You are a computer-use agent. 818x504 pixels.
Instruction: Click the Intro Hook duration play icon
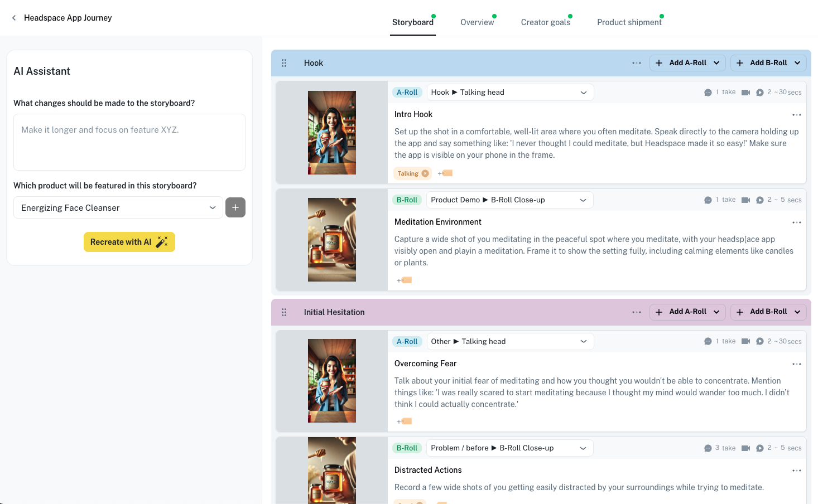click(760, 93)
